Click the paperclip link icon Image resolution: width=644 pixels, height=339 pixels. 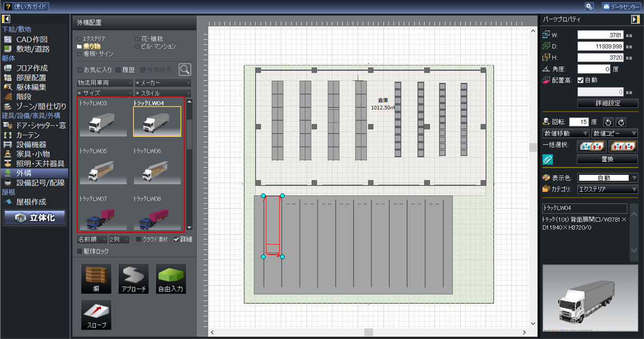(547, 159)
